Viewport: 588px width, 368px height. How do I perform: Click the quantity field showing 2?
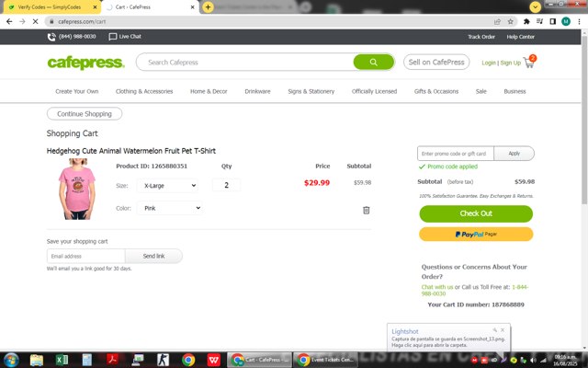pyautogui.click(x=227, y=185)
